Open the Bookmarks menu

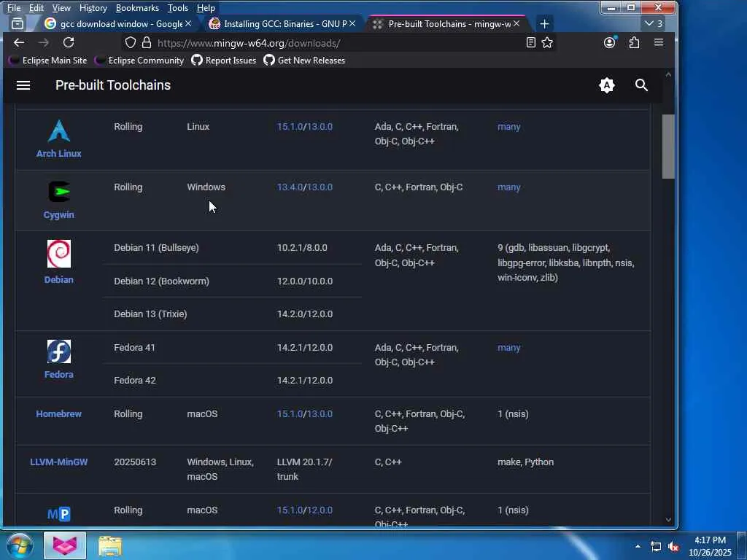point(137,8)
